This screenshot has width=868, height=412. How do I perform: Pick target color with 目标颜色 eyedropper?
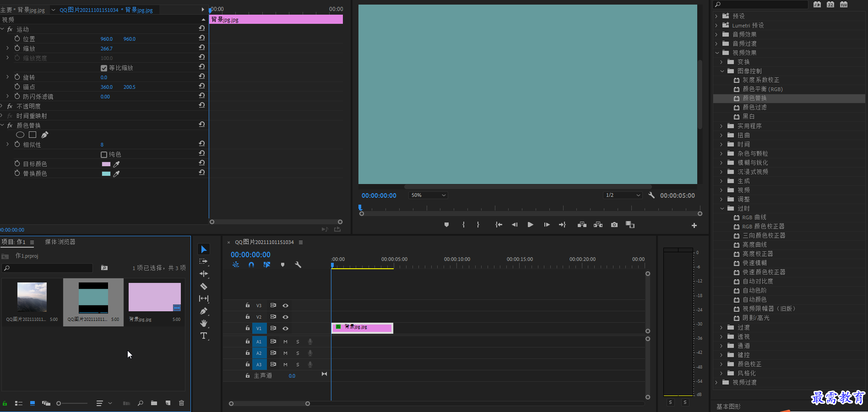[x=116, y=164]
